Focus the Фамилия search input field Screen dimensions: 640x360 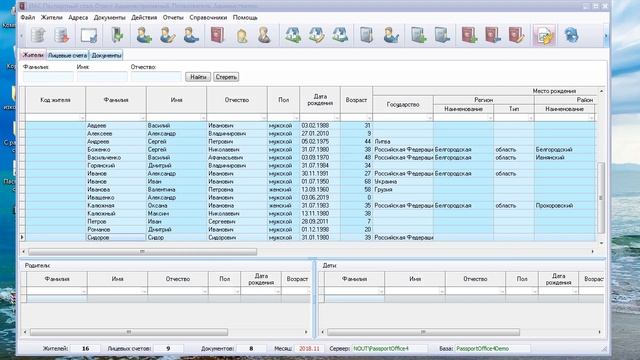pyautogui.click(x=48, y=76)
